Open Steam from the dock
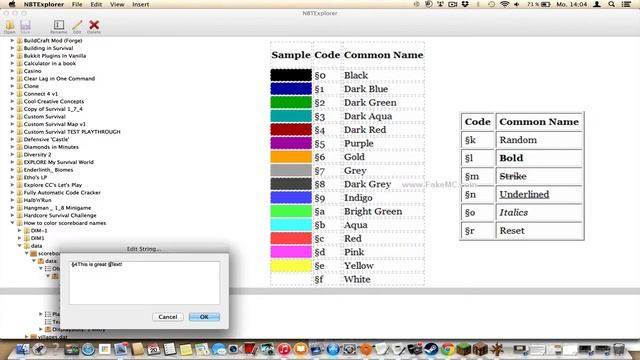640x360 pixels. (431, 349)
